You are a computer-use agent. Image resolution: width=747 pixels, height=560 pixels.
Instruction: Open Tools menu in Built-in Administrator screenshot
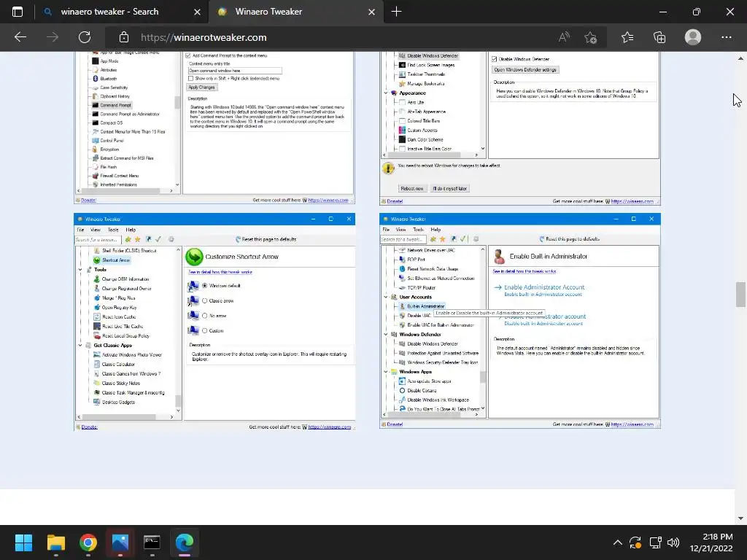point(418,230)
